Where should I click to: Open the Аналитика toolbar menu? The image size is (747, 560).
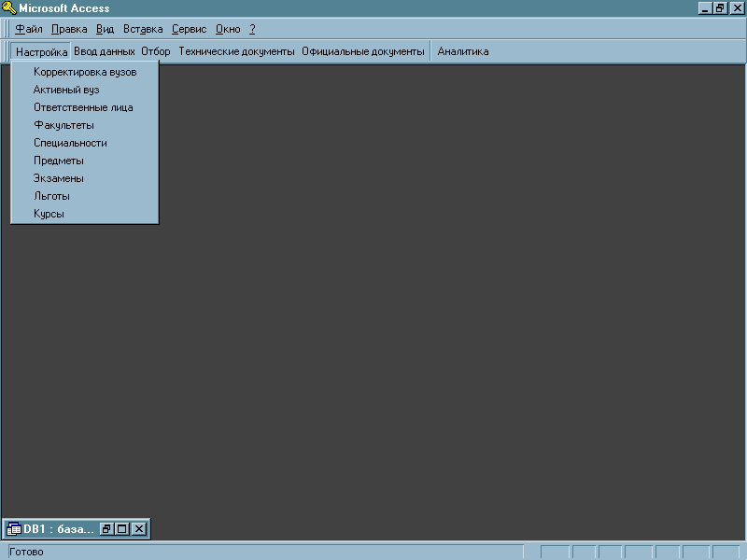point(463,51)
